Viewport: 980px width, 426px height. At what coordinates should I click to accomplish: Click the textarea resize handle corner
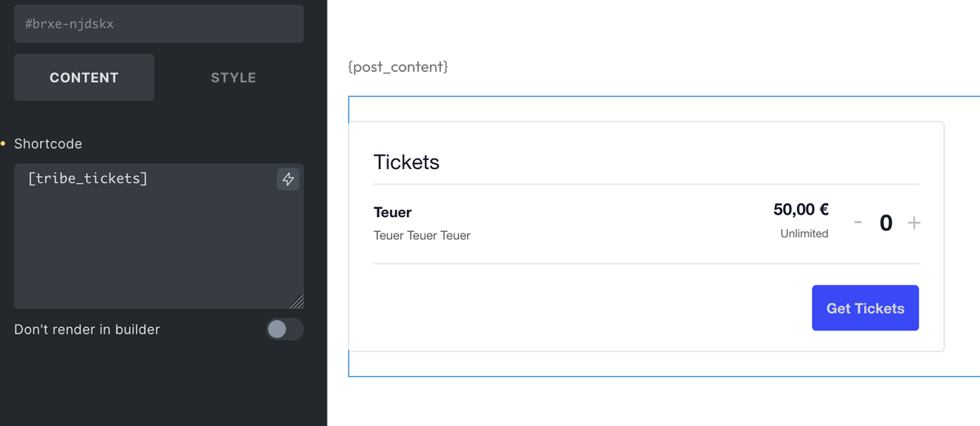296,301
